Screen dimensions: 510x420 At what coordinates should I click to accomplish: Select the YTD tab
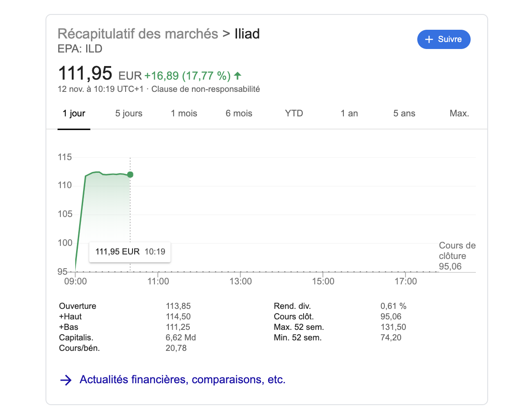[x=294, y=114]
